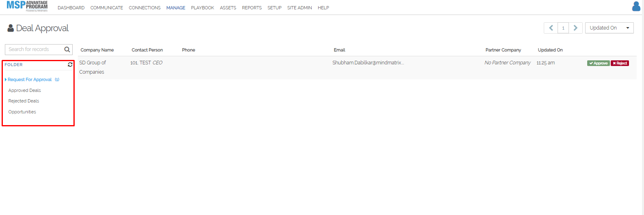Screen dimensions: 644x215
Task: Approve the SD Group of Companies deal
Action: click(598, 63)
